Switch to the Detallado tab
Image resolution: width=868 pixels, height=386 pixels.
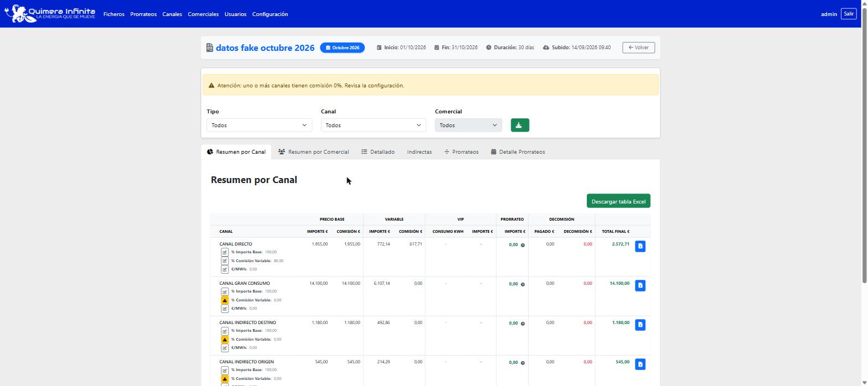tap(378, 152)
